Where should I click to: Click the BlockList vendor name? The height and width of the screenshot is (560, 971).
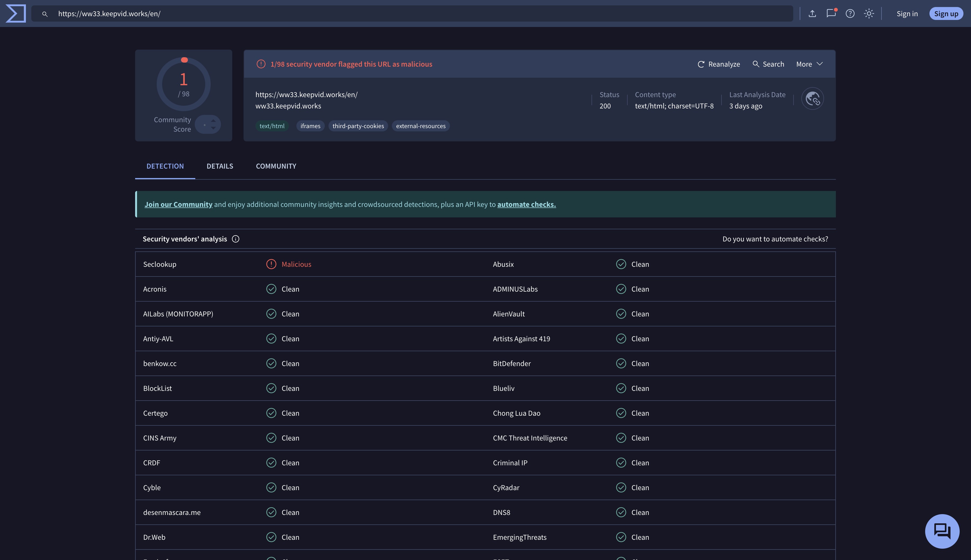(157, 388)
